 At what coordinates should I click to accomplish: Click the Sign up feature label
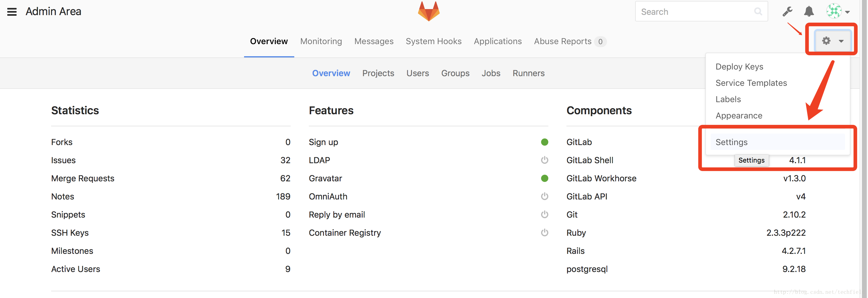[323, 142]
